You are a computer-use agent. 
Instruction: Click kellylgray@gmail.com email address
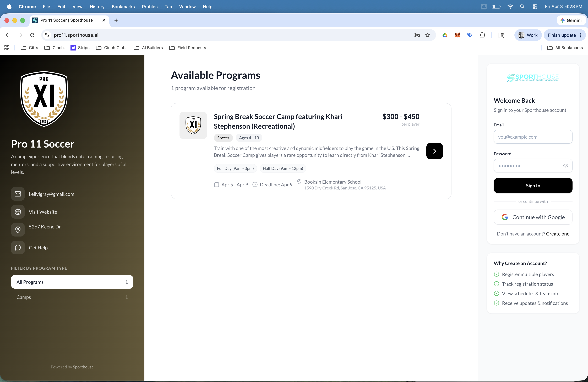pyautogui.click(x=51, y=194)
